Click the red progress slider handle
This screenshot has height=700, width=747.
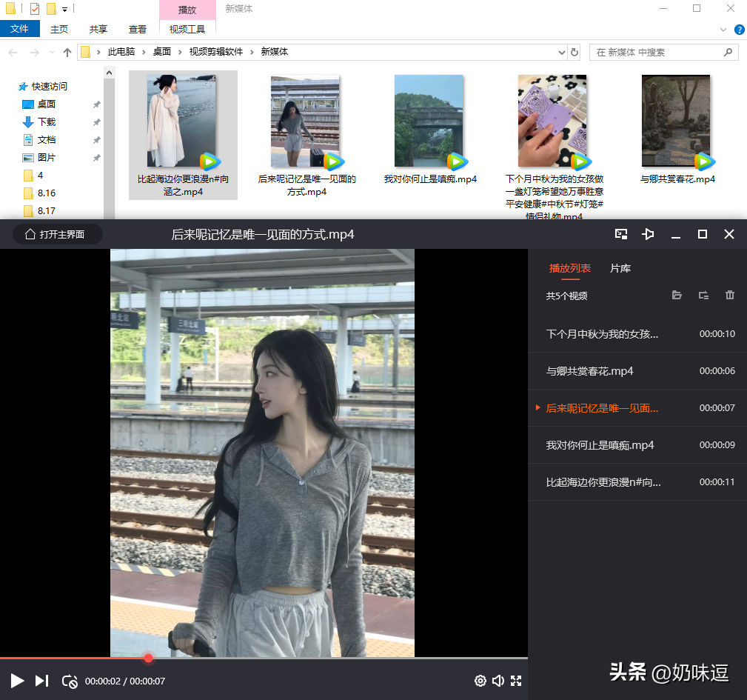(149, 658)
